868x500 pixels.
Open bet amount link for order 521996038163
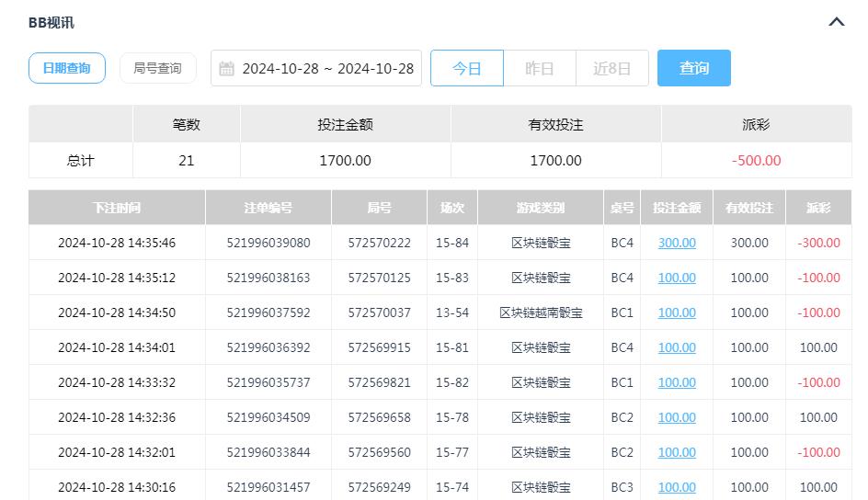point(677,278)
